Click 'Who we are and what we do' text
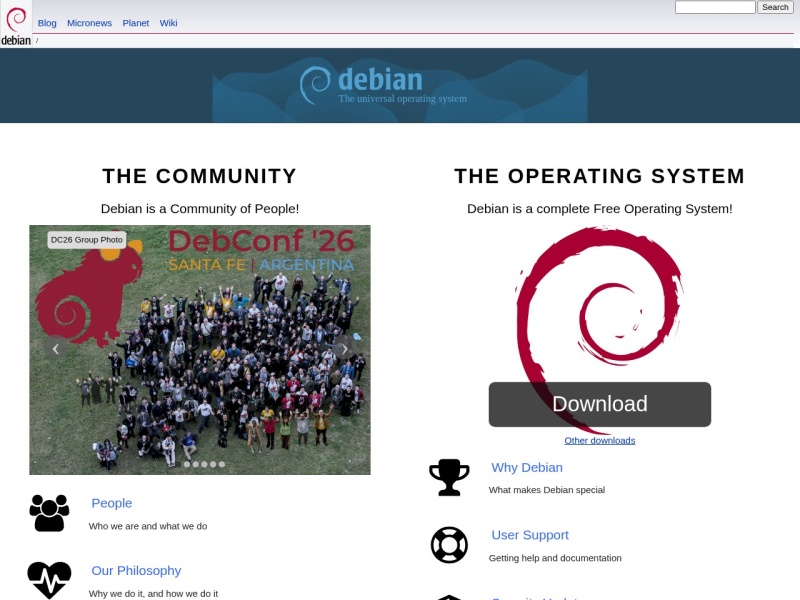Viewport: 800px width, 600px height. [148, 526]
